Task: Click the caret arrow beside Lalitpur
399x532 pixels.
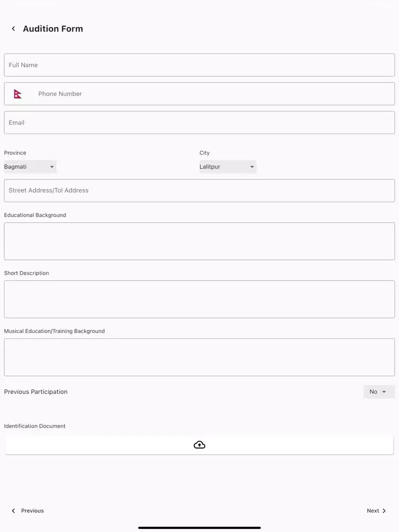Action: [252, 167]
